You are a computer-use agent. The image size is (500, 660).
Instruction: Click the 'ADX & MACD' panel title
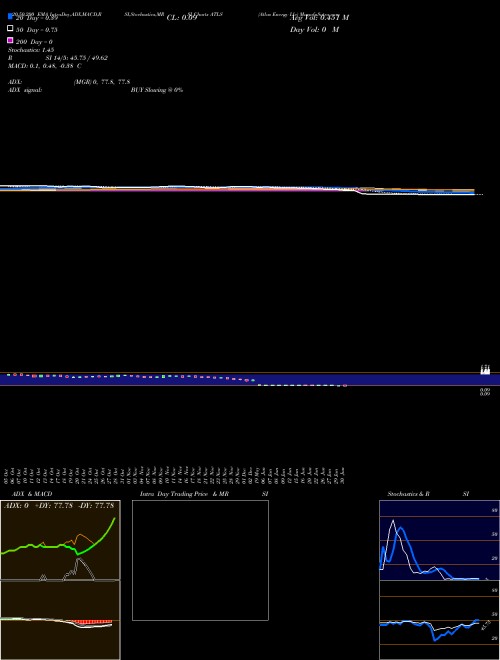click(32, 494)
